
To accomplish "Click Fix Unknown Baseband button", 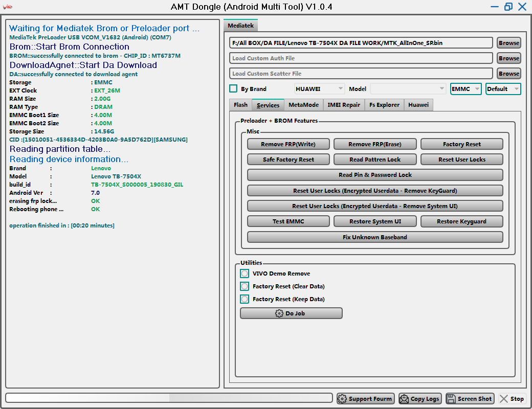I will pos(375,237).
